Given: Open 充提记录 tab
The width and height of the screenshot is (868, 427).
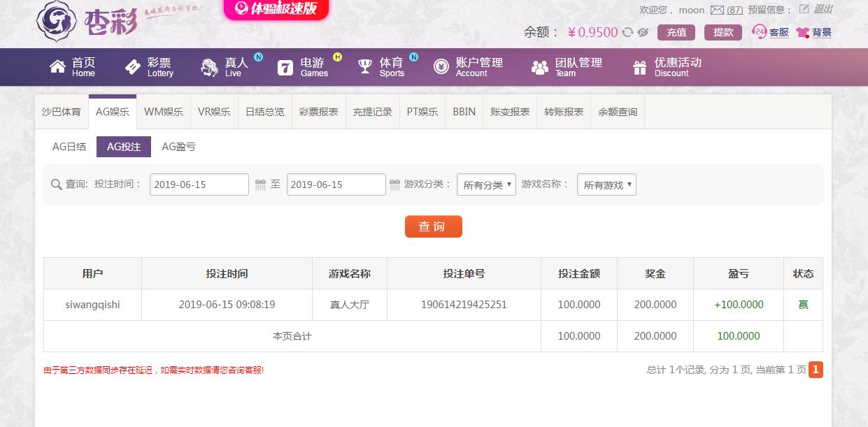Looking at the screenshot, I should pyautogui.click(x=373, y=112).
